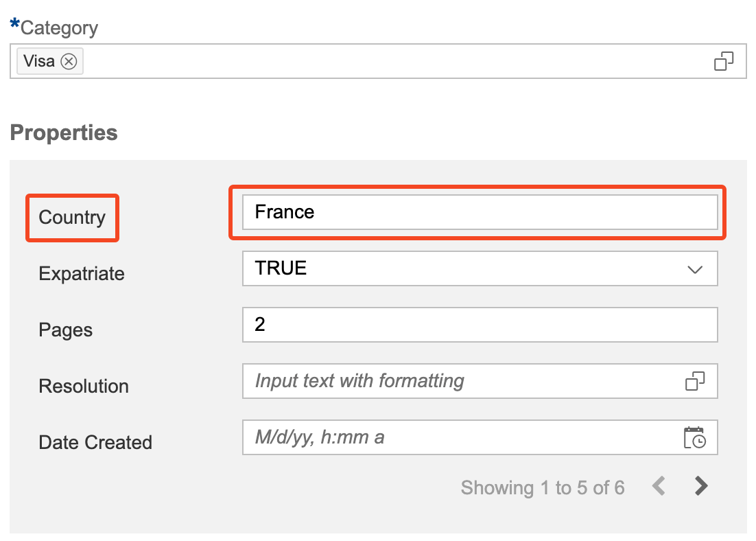
Task: Click the Resolution property label
Action: [x=84, y=387]
